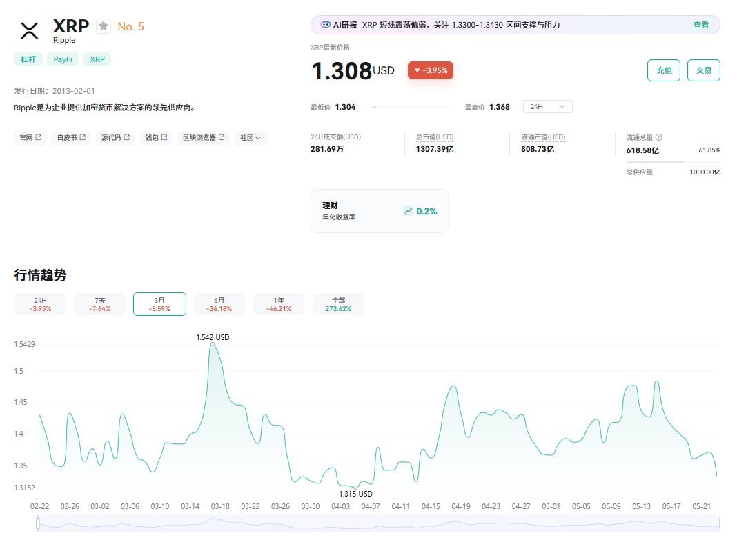The width and height of the screenshot is (737, 560).
Task: Click the 总供应量 value 1000.00亿
Action: tap(705, 172)
